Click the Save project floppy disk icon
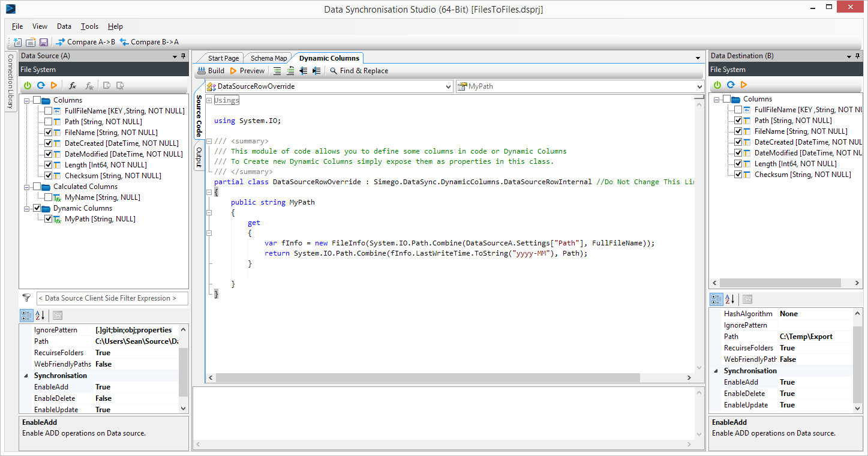This screenshot has height=456, width=868. click(x=43, y=42)
